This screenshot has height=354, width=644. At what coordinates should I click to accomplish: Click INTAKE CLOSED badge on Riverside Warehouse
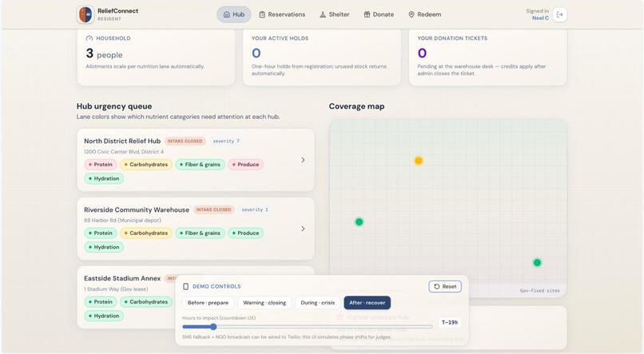pos(213,209)
